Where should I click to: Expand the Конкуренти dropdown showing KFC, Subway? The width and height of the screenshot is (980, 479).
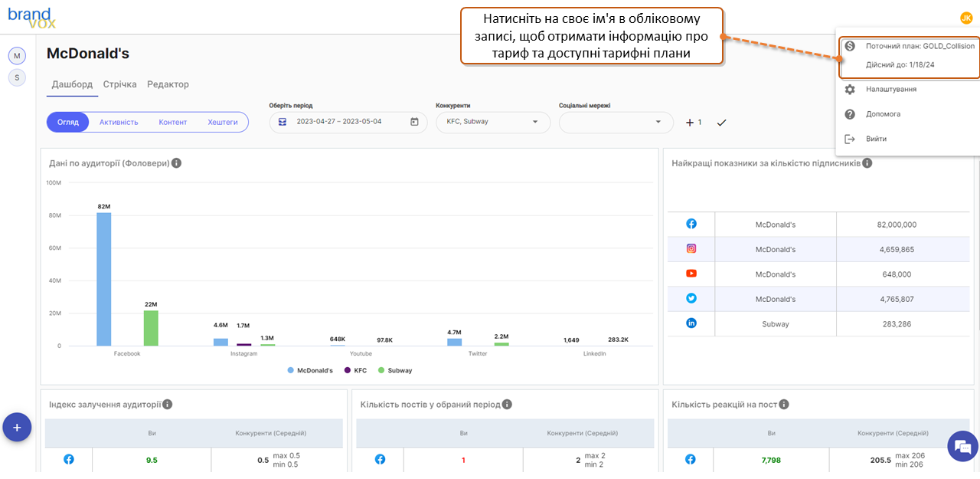click(x=493, y=122)
